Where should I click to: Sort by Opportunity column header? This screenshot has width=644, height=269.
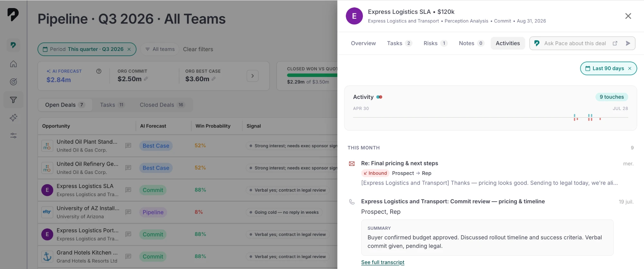[x=56, y=126]
